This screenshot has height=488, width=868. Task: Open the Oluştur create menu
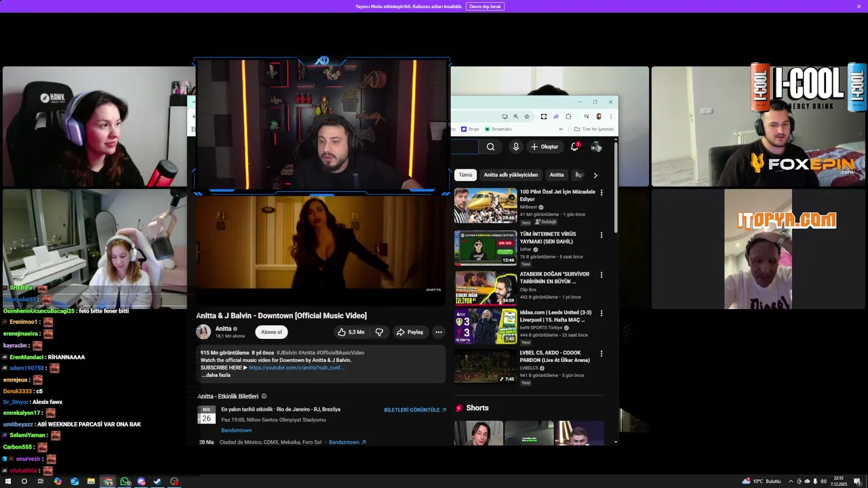545,146
